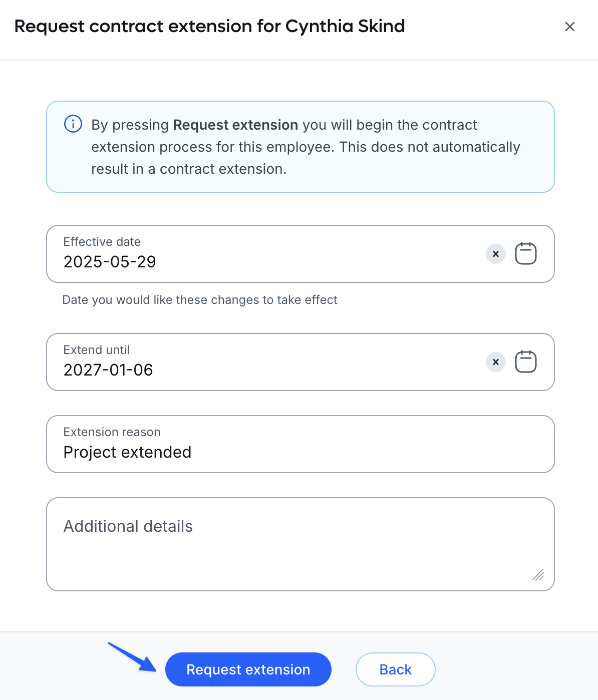Click the info icon in the notice banner
This screenshot has height=700, width=598.
(73, 124)
